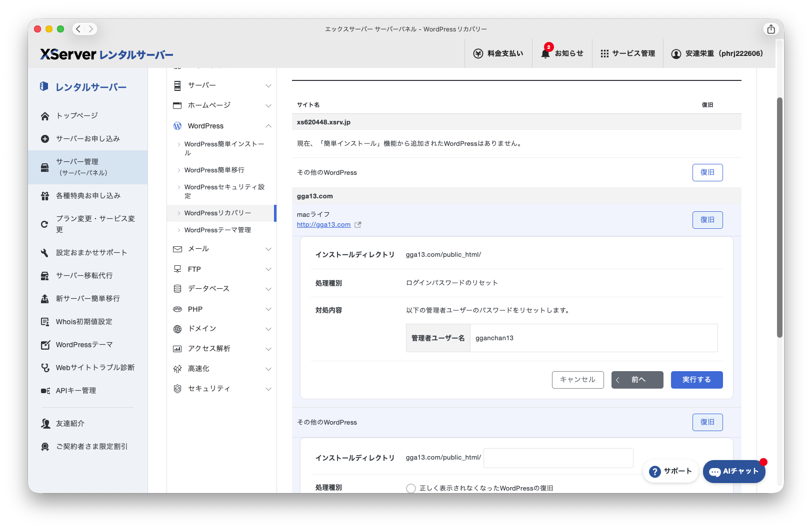Expand the PHP menu section
The height and width of the screenshot is (530, 812).
click(221, 309)
